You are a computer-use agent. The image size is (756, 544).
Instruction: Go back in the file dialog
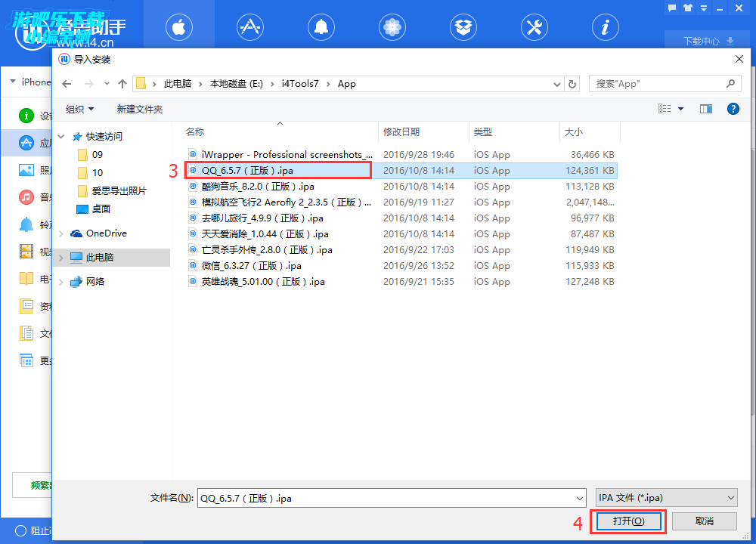click(x=67, y=84)
